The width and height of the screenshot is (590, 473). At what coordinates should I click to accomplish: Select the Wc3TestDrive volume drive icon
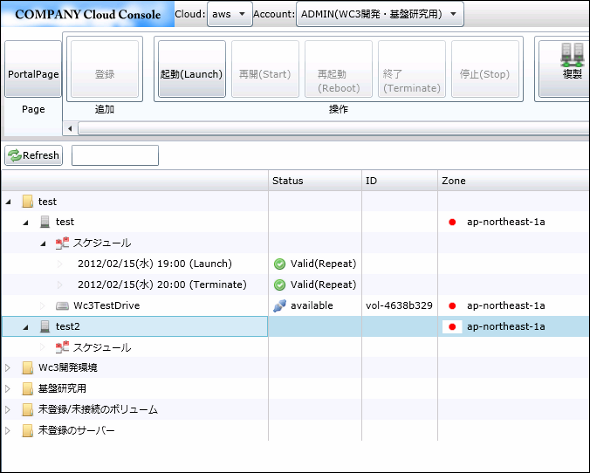point(62,306)
